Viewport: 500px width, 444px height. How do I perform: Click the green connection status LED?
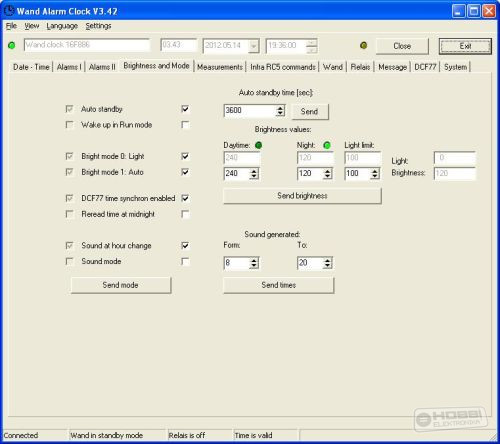click(12, 45)
